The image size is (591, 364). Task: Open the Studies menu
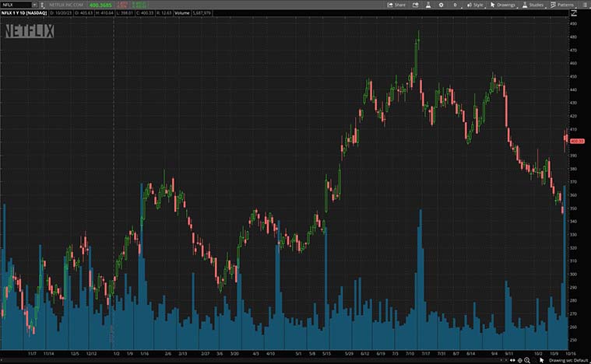533,5
